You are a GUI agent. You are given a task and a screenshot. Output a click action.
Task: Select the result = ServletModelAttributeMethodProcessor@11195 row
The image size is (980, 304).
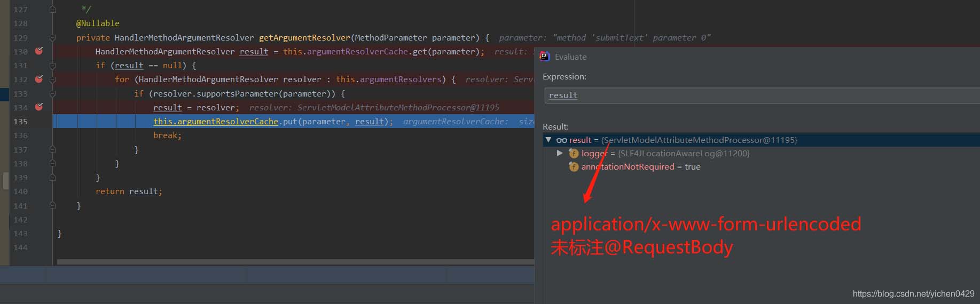click(762, 140)
